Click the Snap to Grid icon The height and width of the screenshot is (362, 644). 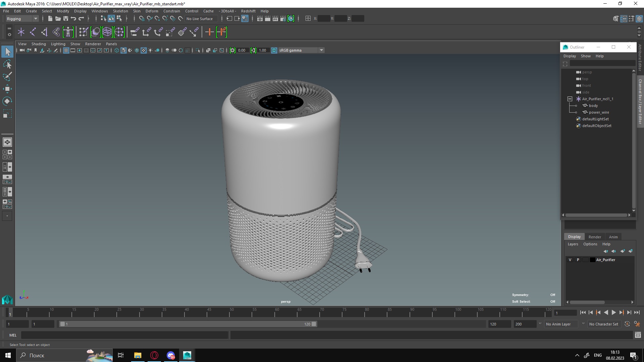(142, 18)
